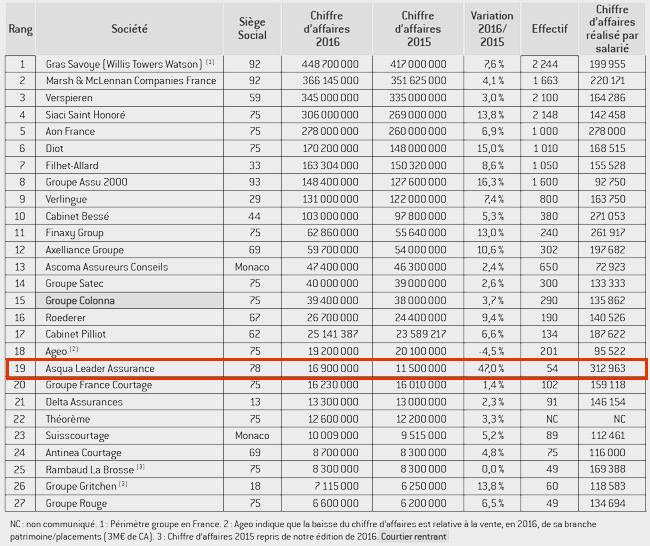Click the 'Courtier rentrant' legend label
Screen dimensions: 650x546
(x=413, y=536)
